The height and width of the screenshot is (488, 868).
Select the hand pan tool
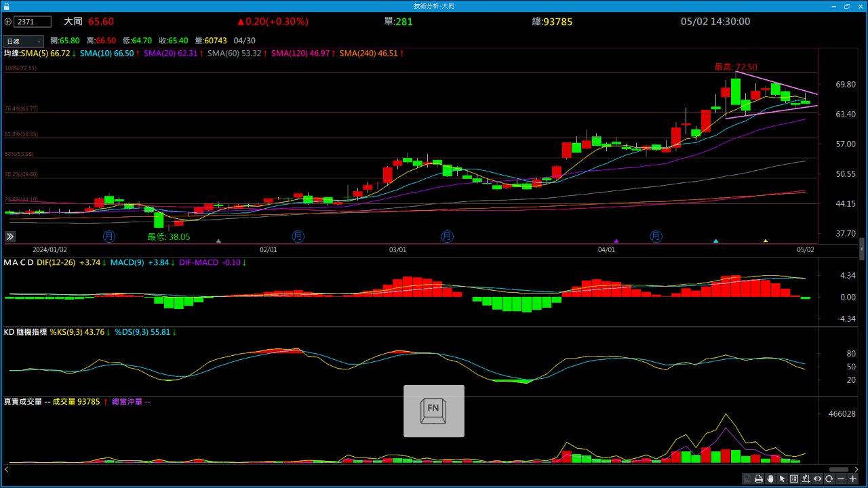coord(770,479)
